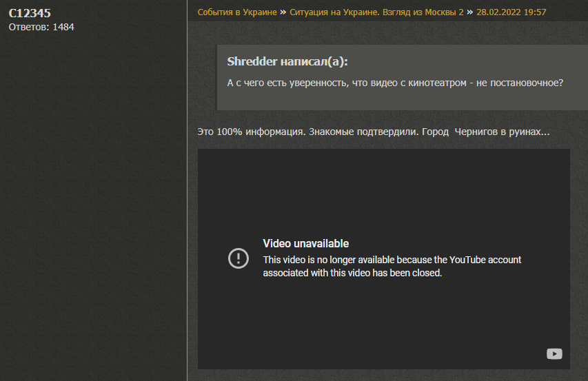Click the reply text «Это 100% информация...»
588x381 pixels.
point(374,132)
